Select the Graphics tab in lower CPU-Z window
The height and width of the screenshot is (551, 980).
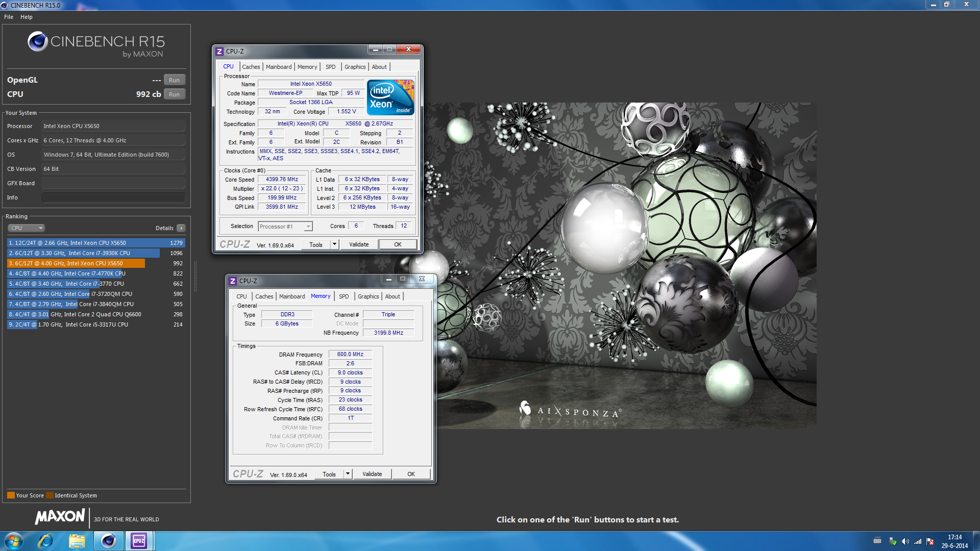point(368,296)
